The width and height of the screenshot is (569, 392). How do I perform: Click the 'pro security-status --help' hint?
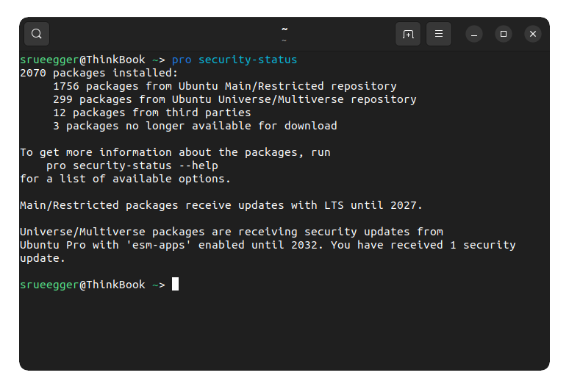click(x=132, y=165)
